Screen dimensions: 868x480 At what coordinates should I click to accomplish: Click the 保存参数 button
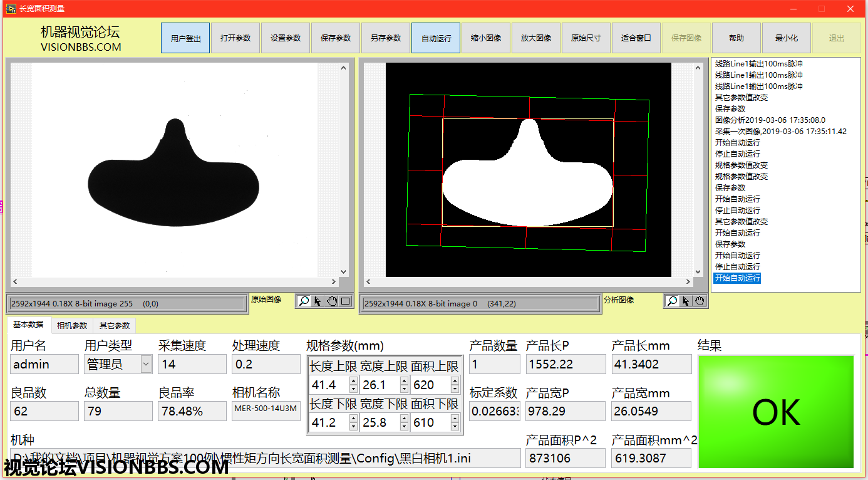click(336, 38)
